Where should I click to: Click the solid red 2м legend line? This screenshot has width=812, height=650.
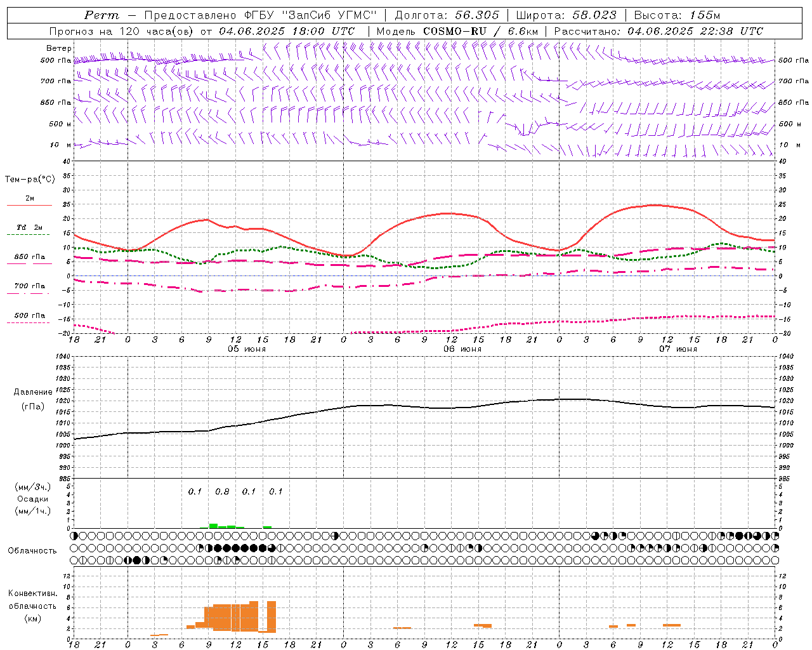coord(29,206)
